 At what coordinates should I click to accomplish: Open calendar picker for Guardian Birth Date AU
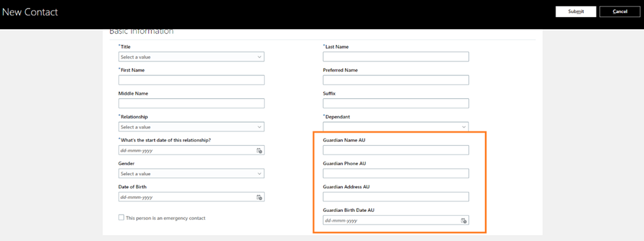464,221
